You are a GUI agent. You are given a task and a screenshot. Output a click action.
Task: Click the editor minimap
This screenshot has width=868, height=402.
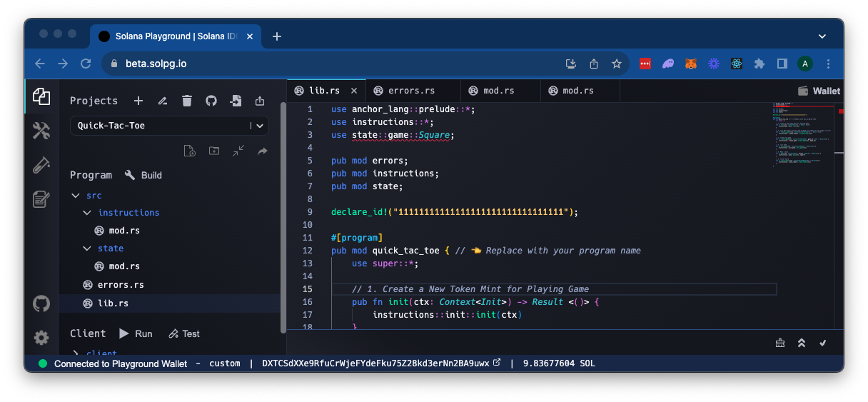click(x=804, y=136)
